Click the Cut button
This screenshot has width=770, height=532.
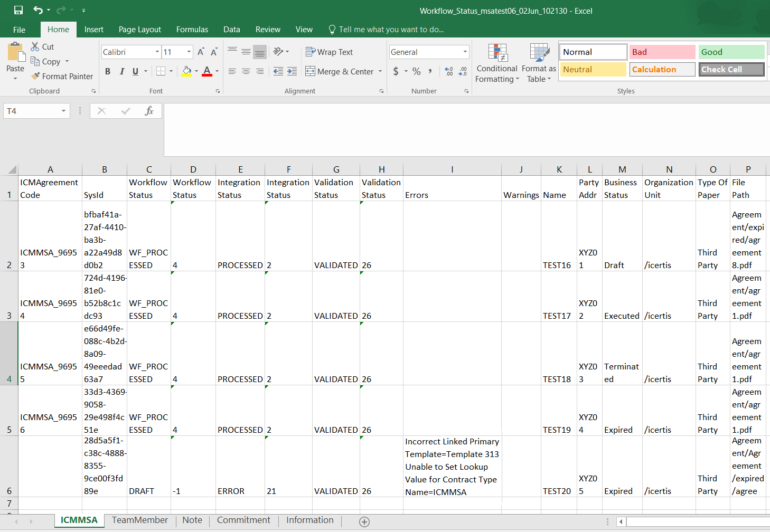point(42,46)
